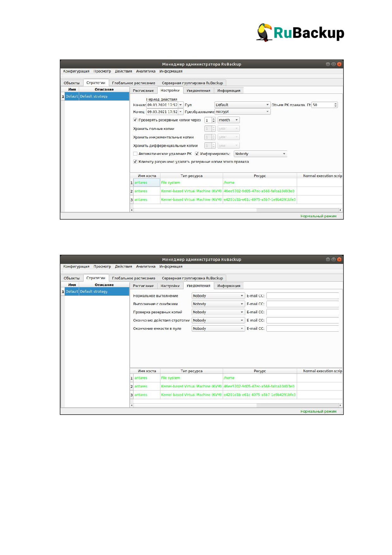Open Действия menu in the Настройки window
392x555 pixels.
point(123,71)
